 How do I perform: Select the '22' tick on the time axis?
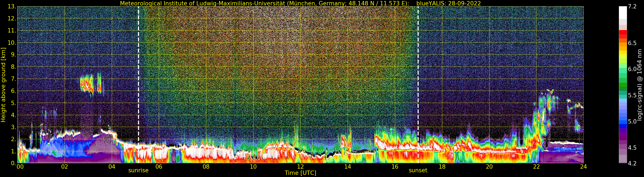[536, 166]
